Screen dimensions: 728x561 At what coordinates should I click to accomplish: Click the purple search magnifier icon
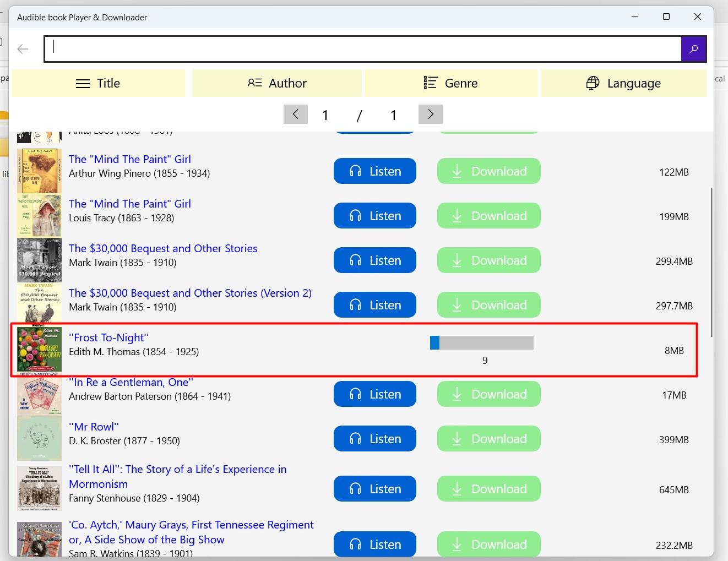[693, 49]
